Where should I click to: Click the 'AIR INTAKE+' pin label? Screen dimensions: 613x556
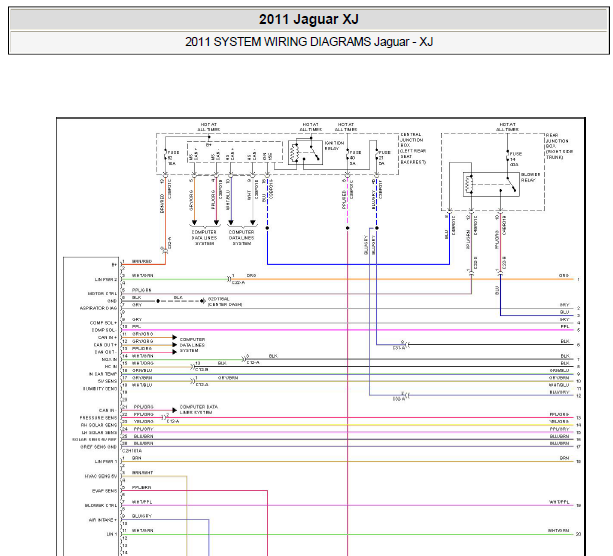coord(103,520)
